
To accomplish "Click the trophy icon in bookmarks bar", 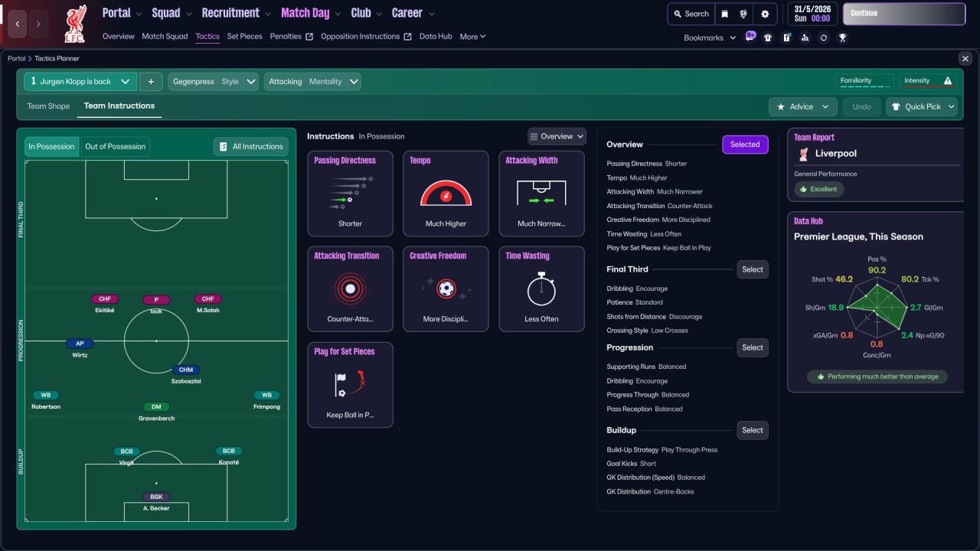I will pos(842,37).
